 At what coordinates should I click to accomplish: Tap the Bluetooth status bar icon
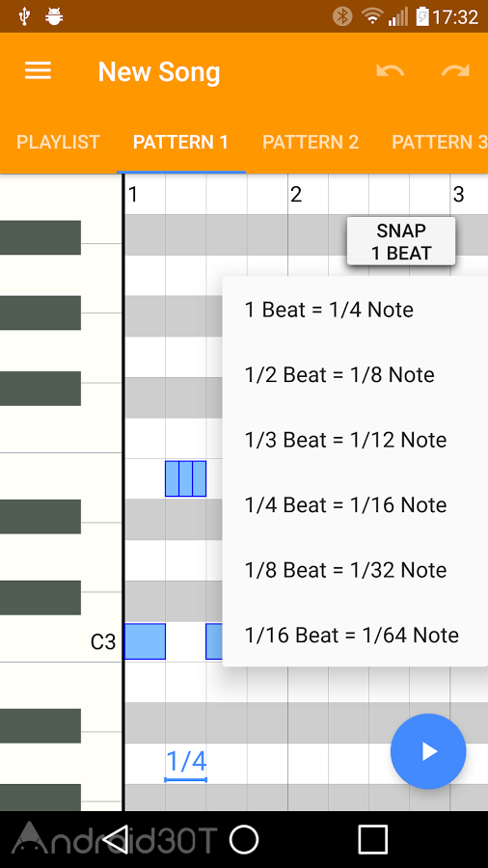point(342,16)
